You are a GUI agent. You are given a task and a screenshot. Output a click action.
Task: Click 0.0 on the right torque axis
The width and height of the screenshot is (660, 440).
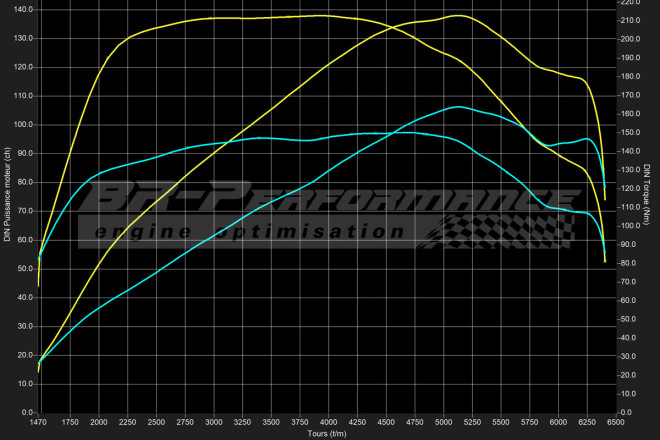pos(626,412)
